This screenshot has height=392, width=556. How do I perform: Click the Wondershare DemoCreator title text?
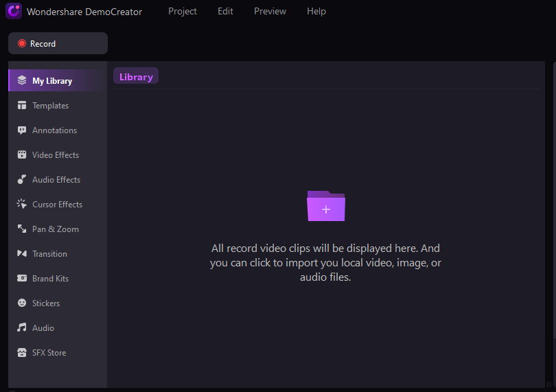(x=84, y=12)
